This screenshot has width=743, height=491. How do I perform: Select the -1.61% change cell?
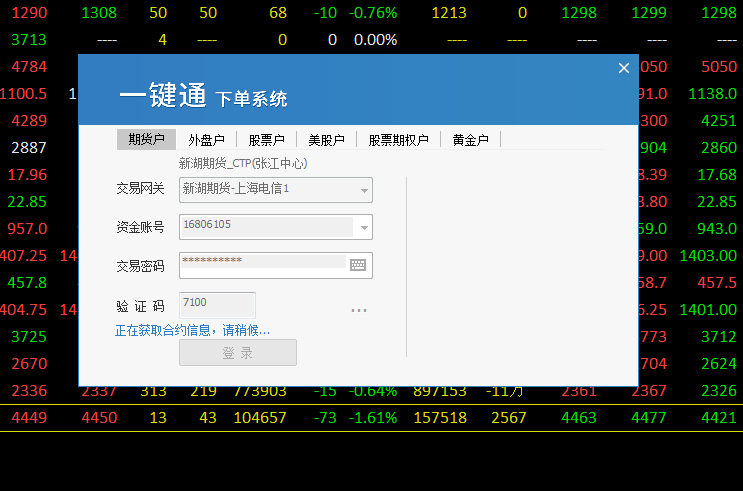point(373,418)
